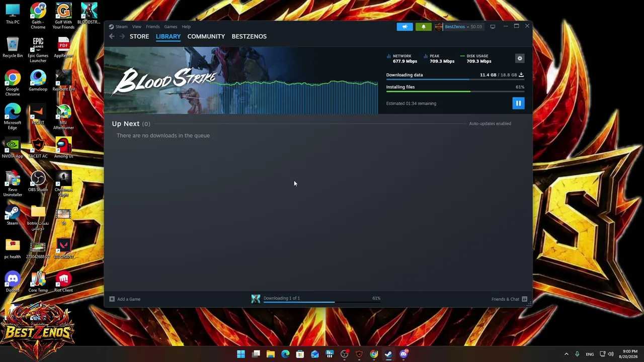
Task: Select FACEIT AC desktop icon
Action: point(38,148)
